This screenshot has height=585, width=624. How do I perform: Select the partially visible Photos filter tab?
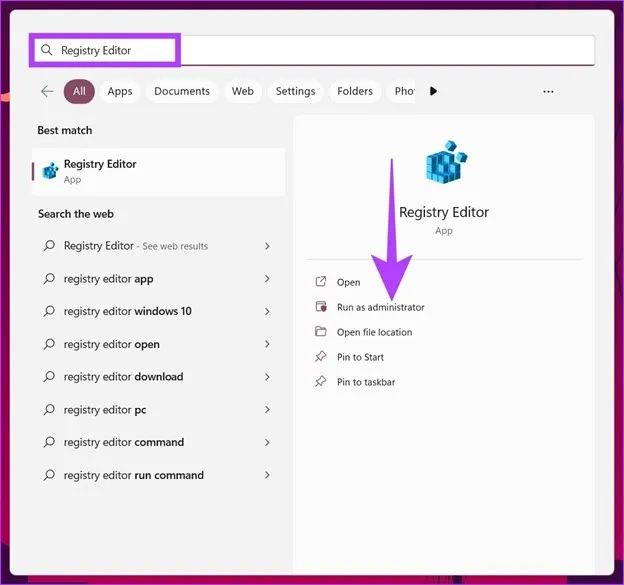point(402,91)
